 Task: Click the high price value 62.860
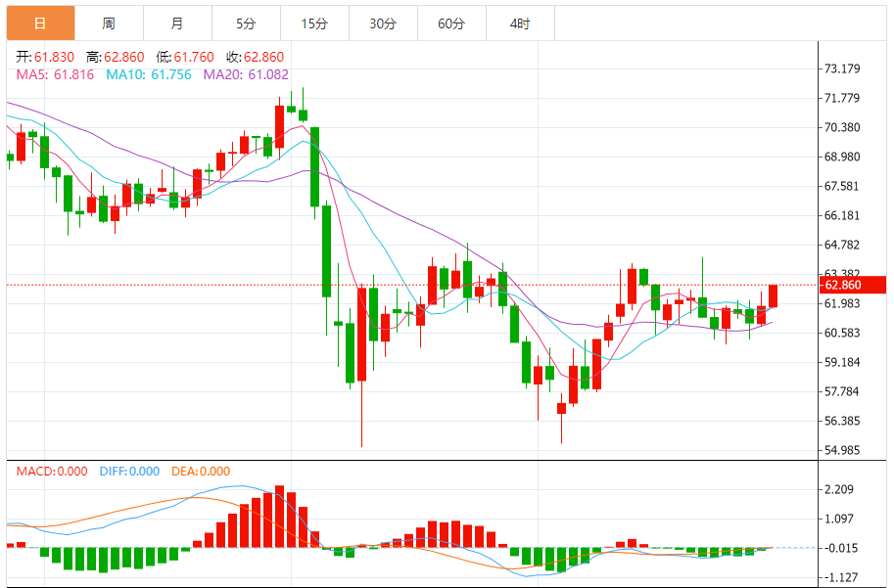124,57
